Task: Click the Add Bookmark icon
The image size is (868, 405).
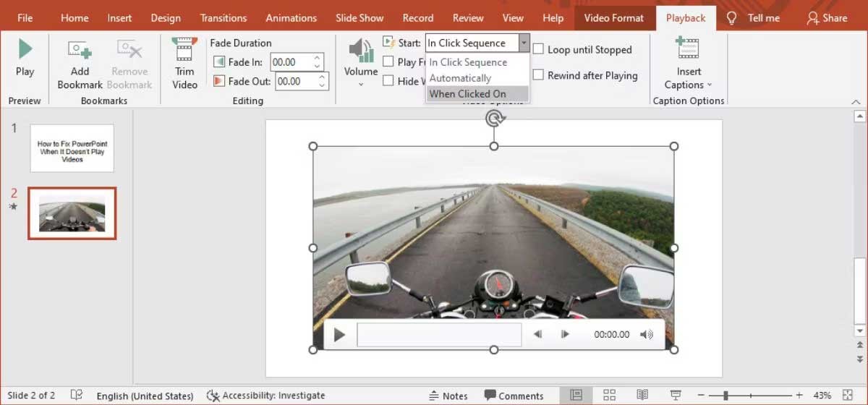Action: click(x=80, y=49)
